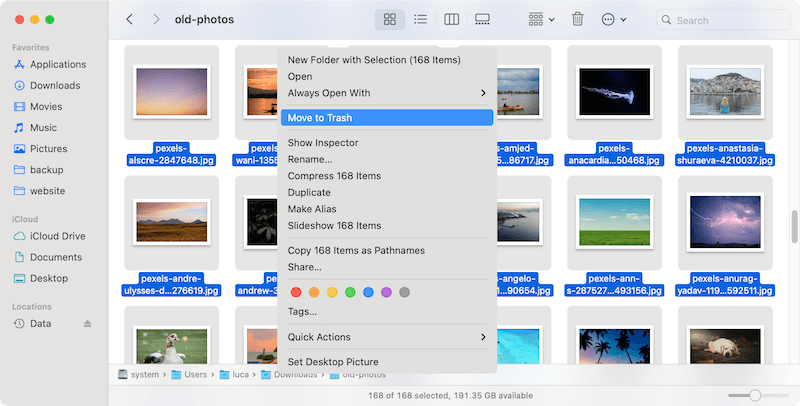Select the palm trees photo thumbnail
800x406 pixels.
coord(615,345)
